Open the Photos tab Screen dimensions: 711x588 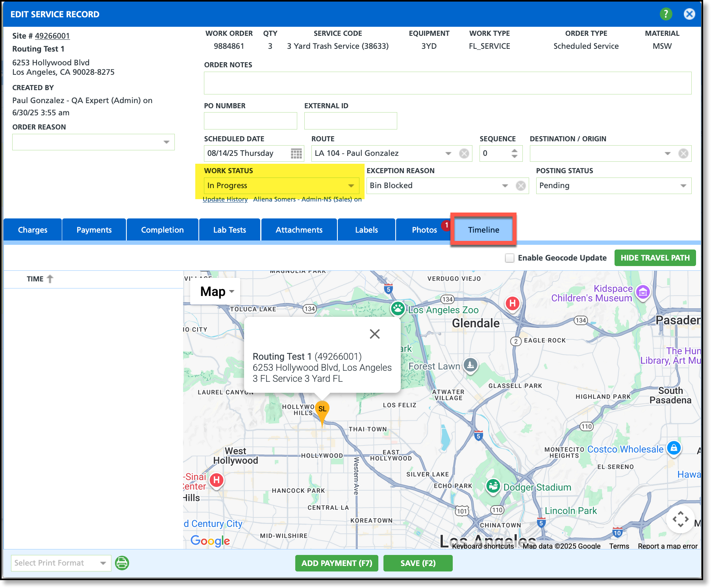tap(424, 230)
